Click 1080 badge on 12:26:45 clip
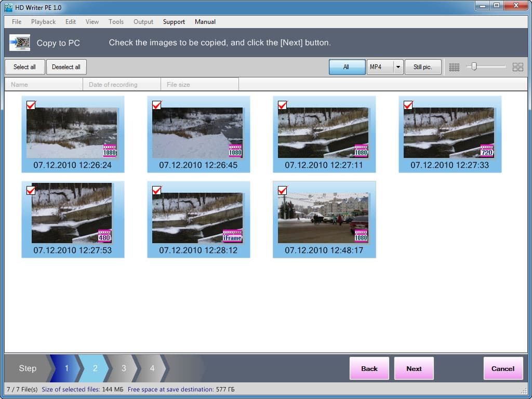 click(235, 151)
